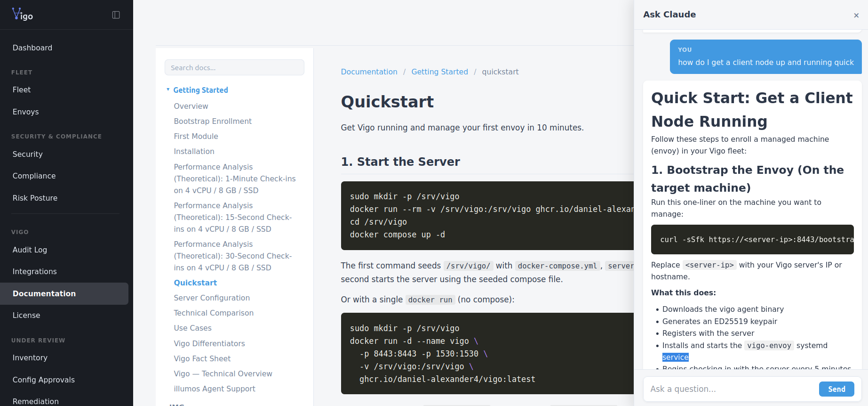Open Integrations in sidebar
868x406 pixels.
[x=35, y=271]
